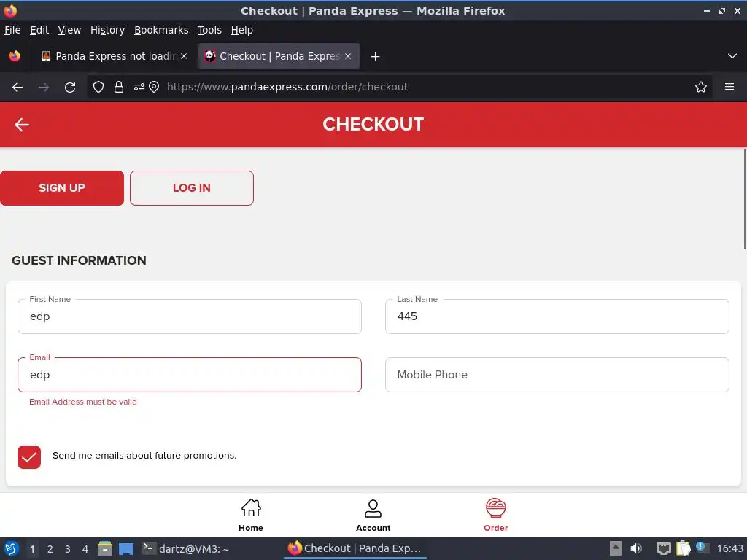Viewport: 747px width, 560px height.
Task: Open the dartz@VM3 terminal taskbar entry
Action: coord(186,548)
